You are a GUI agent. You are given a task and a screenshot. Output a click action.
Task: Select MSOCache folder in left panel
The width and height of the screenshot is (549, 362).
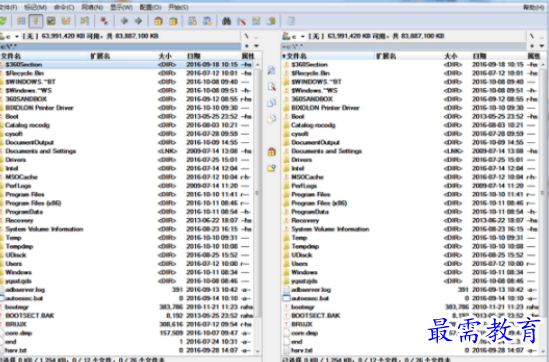coord(126,177)
